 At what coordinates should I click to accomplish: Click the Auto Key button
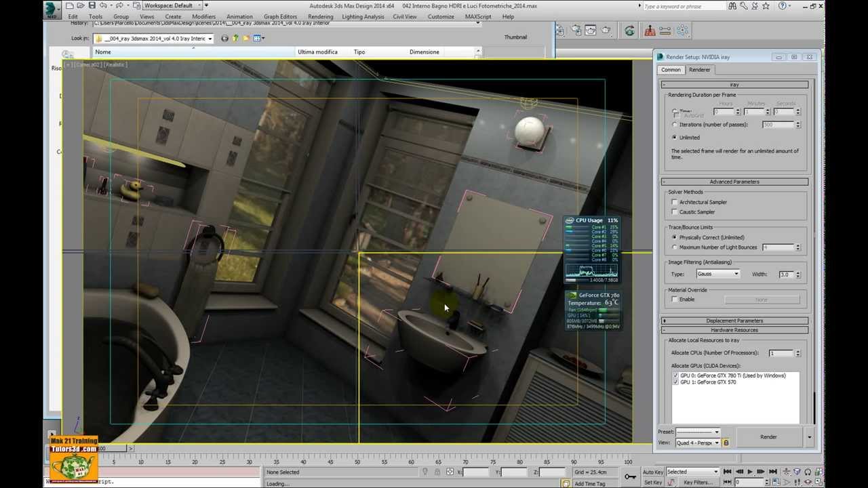pyautogui.click(x=652, y=472)
